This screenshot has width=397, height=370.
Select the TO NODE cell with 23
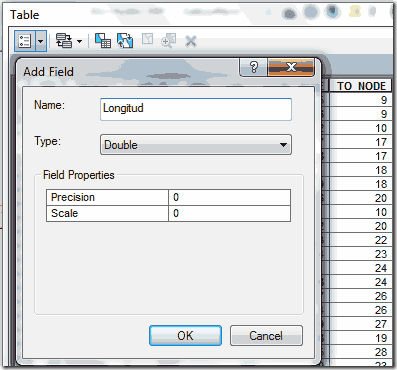[361, 254]
